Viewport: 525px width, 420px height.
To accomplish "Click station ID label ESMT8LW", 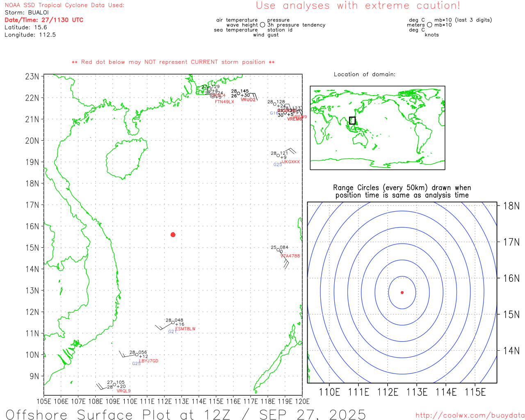I will click(185, 329).
